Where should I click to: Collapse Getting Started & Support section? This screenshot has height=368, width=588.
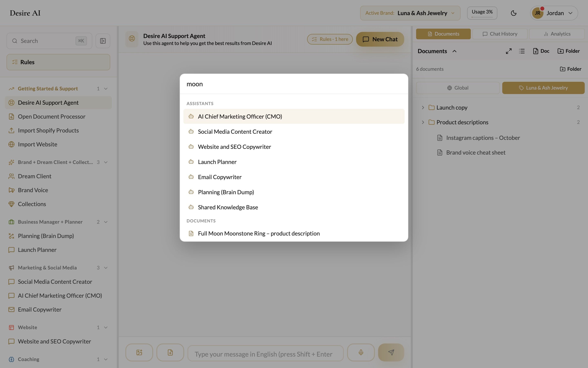click(106, 89)
